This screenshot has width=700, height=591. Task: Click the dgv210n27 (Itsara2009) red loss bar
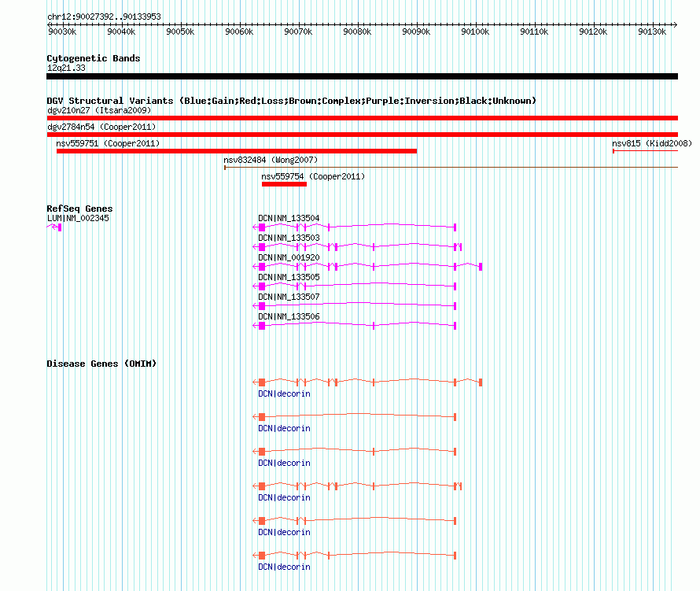tap(362, 118)
